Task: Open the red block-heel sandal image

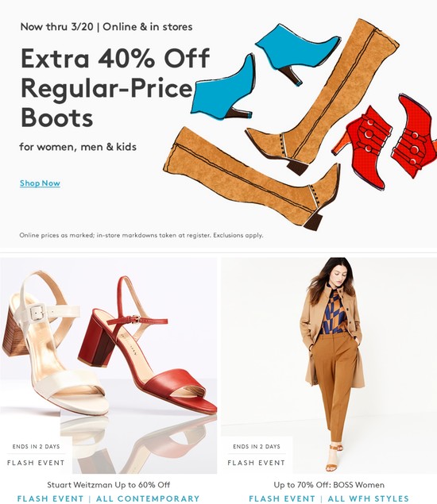Action: tap(147, 349)
